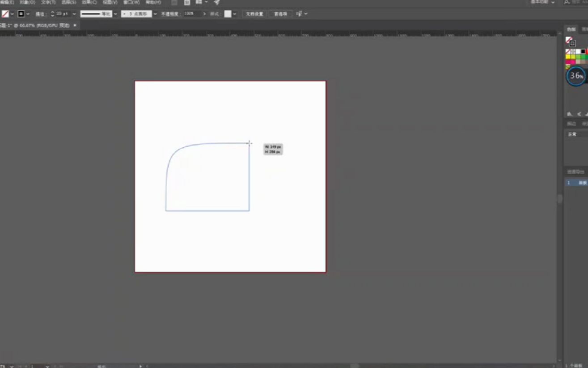The width and height of the screenshot is (588, 368).
Task: Switch to the Asset Export tab (资源导出)
Action: click(x=576, y=172)
